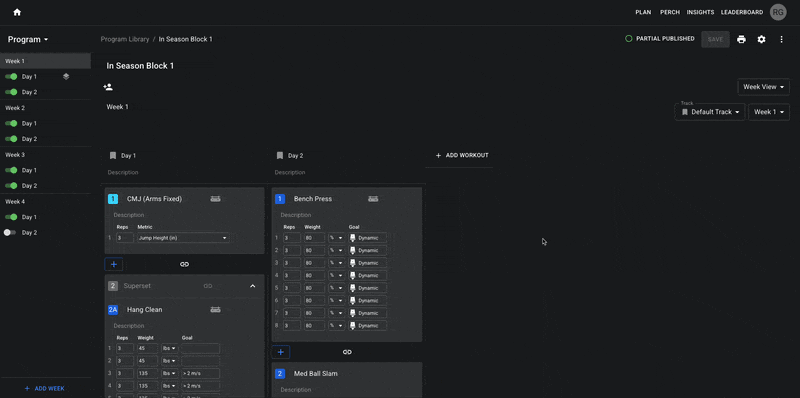Image resolution: width=800 pixels, height=398 pixels.
Task: Open the Program dropdown
Action: pyautogui.click(x=28, y=40)
